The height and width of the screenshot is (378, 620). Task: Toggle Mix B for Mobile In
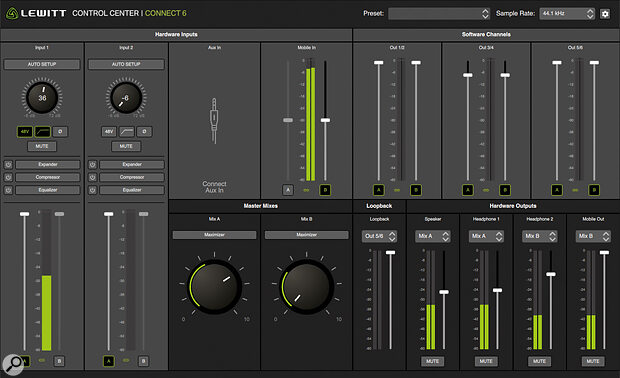325,190
